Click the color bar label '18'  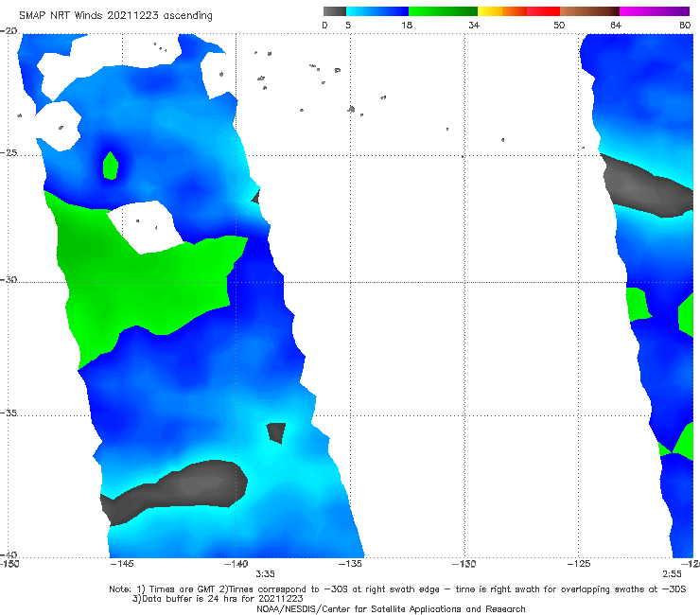pos(407,25)
